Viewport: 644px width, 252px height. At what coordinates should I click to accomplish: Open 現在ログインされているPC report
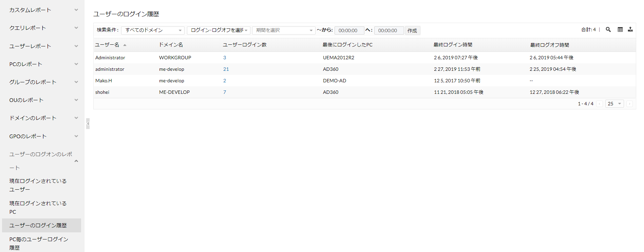click(38, 208)
